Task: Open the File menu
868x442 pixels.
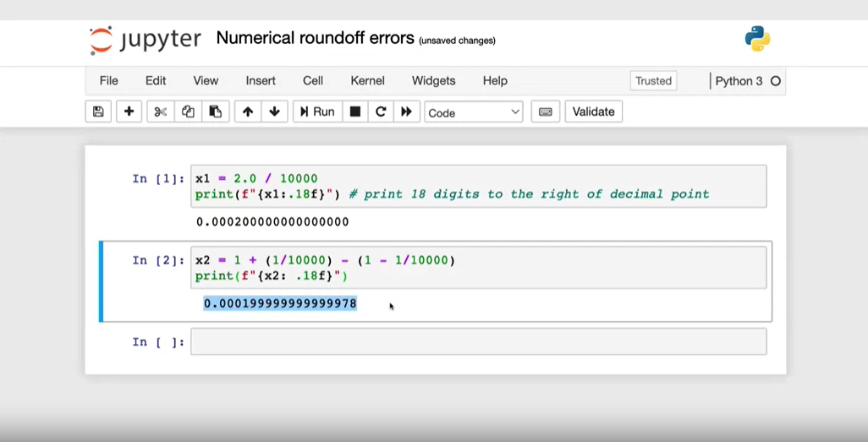Action: [x=108, y=81]
